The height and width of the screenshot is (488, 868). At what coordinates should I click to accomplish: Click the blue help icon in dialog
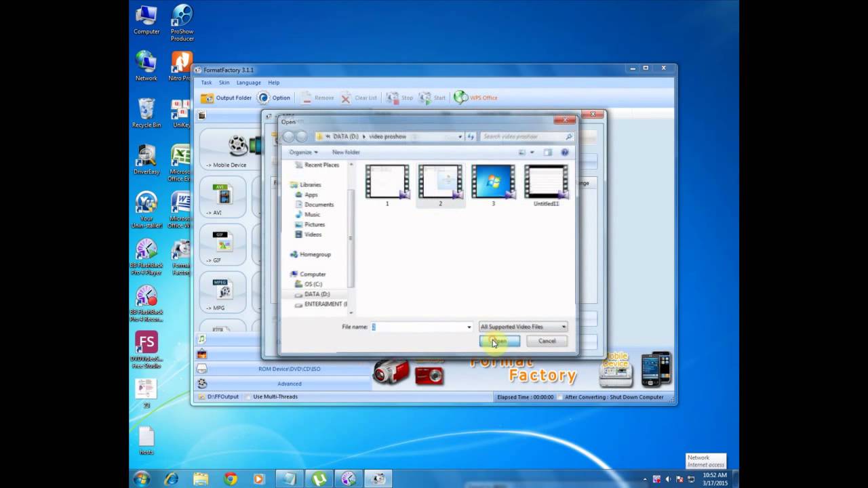click(x=564, y=152)
